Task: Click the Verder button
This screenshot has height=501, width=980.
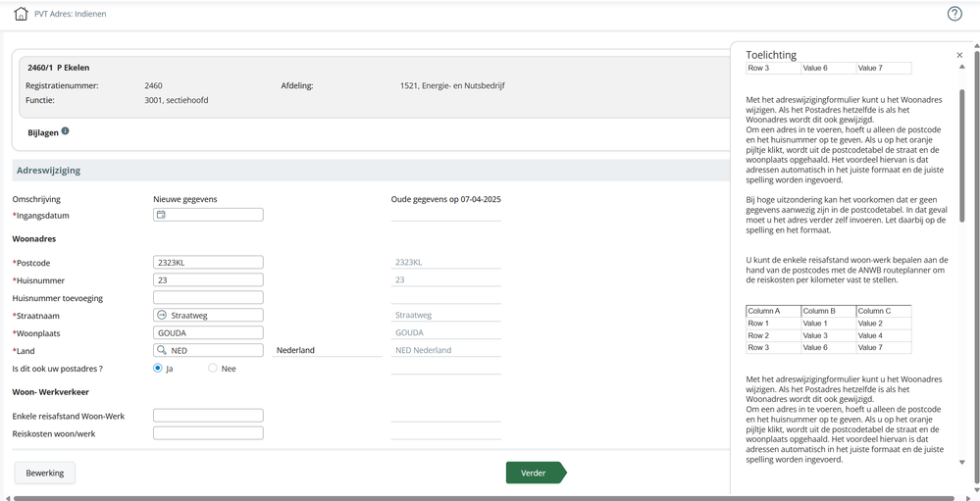Action: pos(536,473)
